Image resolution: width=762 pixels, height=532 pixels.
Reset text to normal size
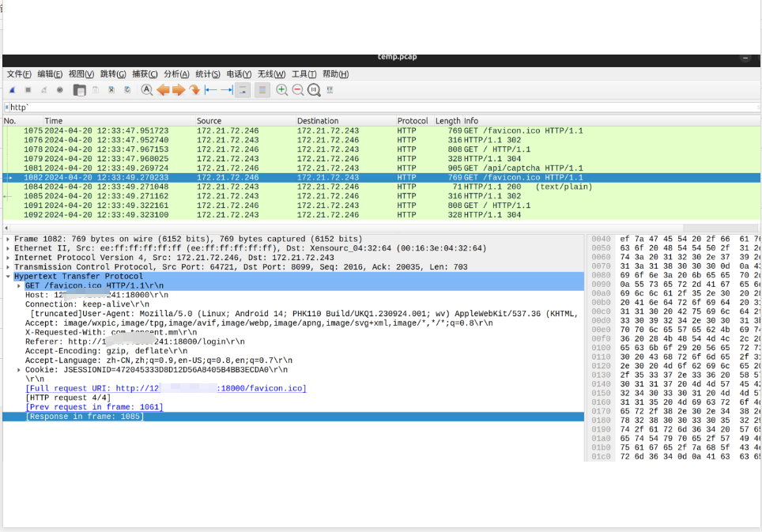314,90
